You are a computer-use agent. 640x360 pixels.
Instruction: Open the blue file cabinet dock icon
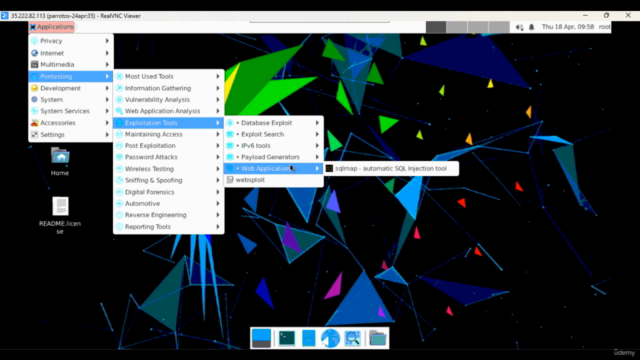coord(309,338)
